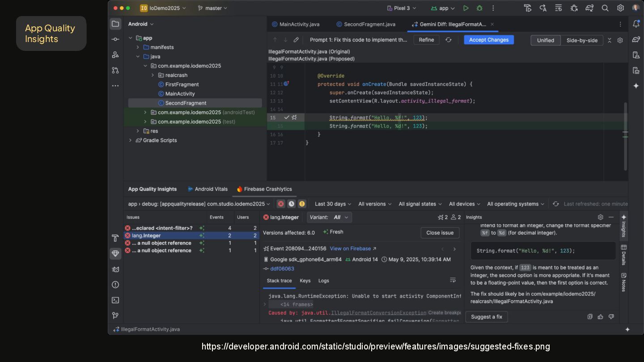644x362 pixels.
Task: Open the Variant: All dropdown
Action: (x=330, y=217)
